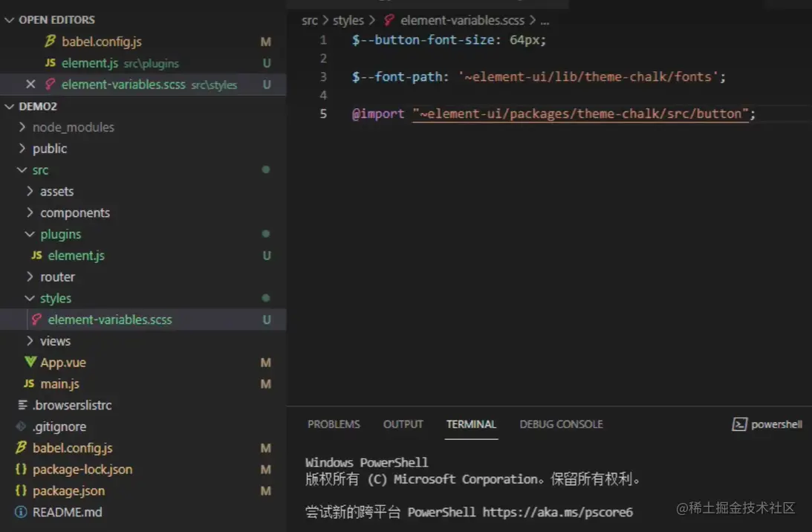Click the braces icon of package.json
This screenshot has height=532, width=812.
[x=22, y=490]
